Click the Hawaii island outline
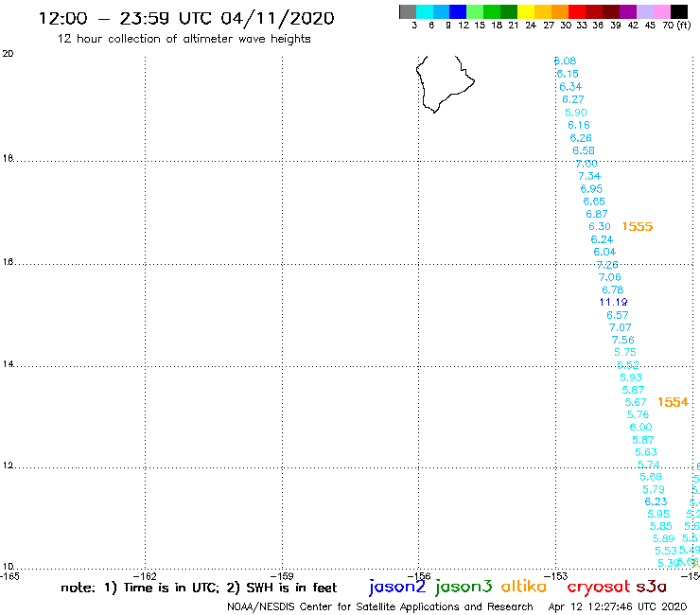The image size is (700, 615). (x=445, y=84)
